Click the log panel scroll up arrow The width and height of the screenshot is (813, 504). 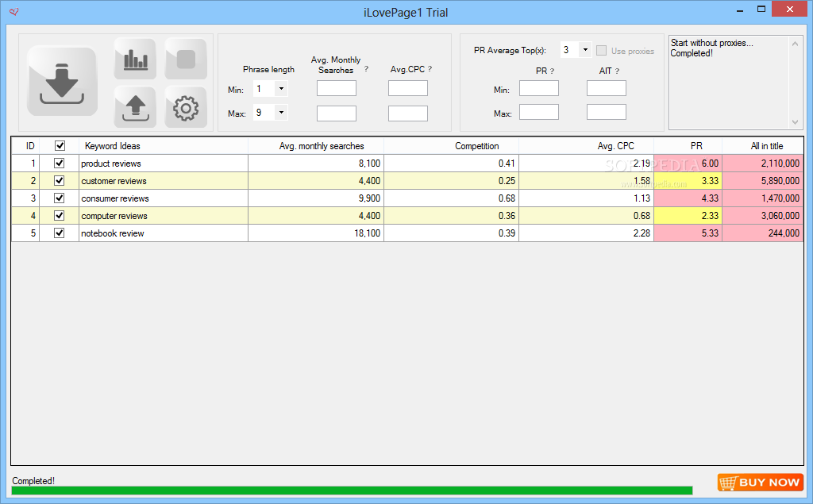click(795, 44)
